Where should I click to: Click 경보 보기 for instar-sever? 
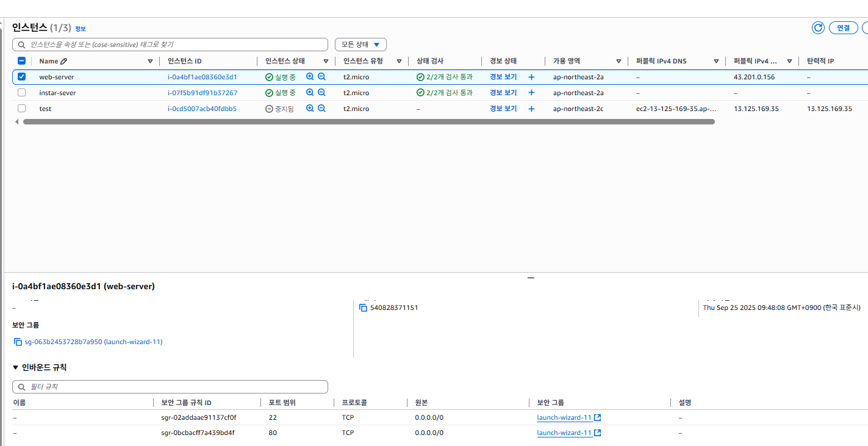tap(503, 93)
